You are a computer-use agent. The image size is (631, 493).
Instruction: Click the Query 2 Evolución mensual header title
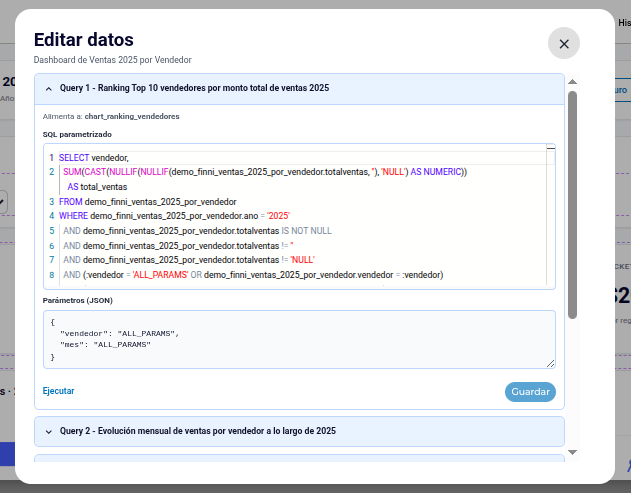(x=198, y=431)
